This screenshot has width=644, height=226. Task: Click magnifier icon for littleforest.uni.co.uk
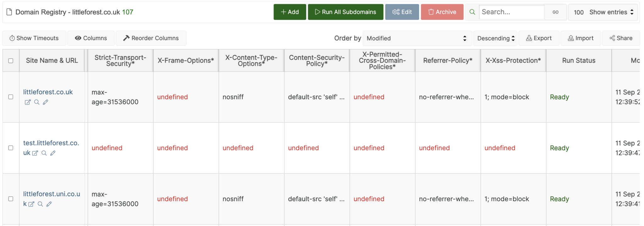click(40, 204)
